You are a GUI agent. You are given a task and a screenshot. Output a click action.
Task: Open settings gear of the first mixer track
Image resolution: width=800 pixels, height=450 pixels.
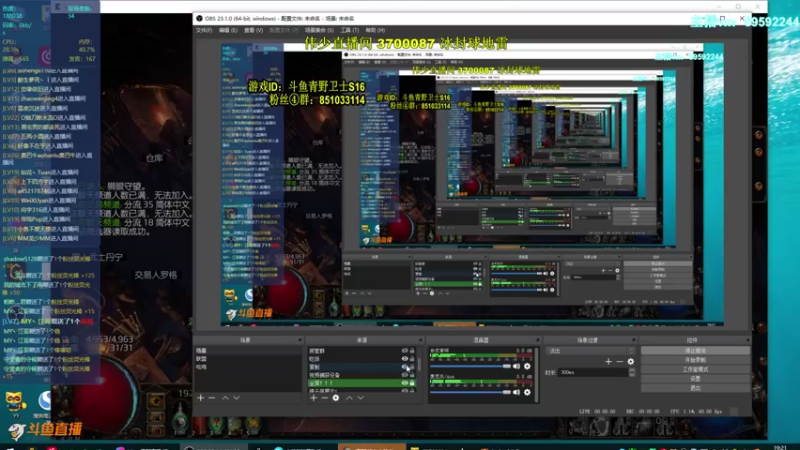point(527,366)
